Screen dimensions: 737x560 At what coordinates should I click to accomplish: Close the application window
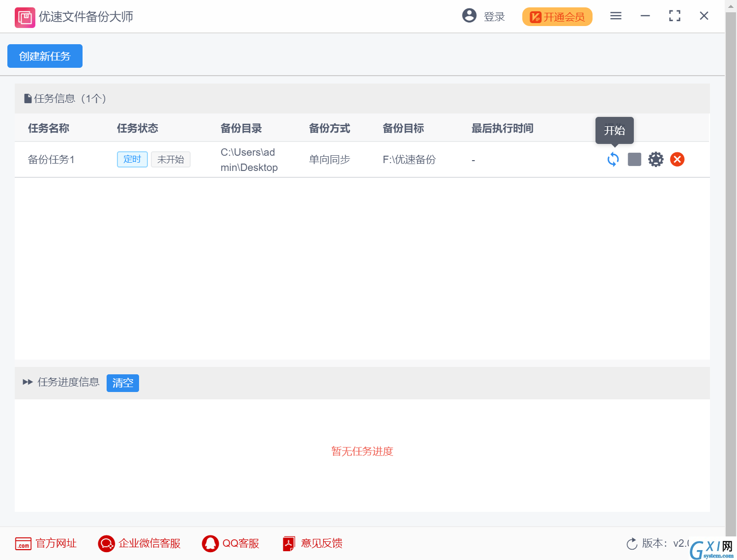704,16
